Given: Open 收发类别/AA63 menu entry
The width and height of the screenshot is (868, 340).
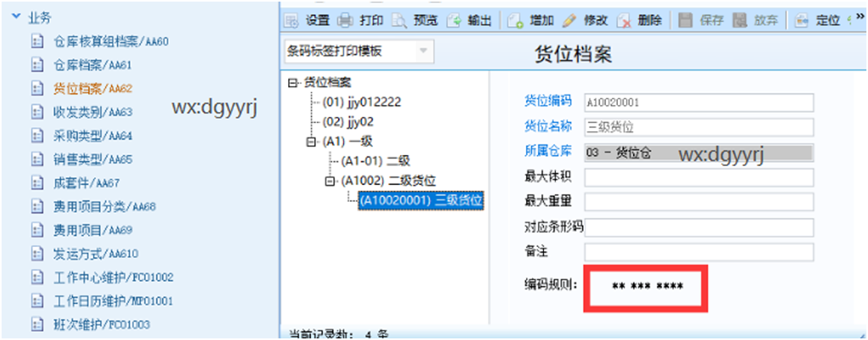Looking at the screenshot, I should click(93, 112).
